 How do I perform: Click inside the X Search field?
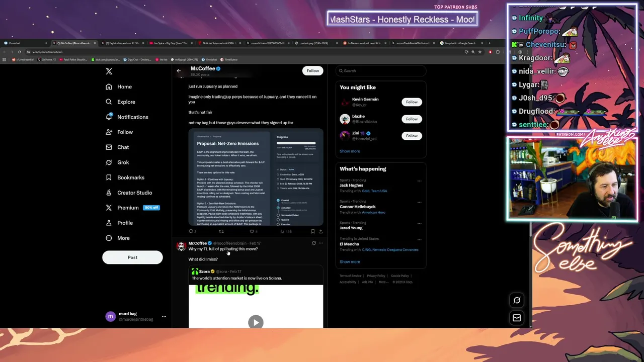click(381, 71)
